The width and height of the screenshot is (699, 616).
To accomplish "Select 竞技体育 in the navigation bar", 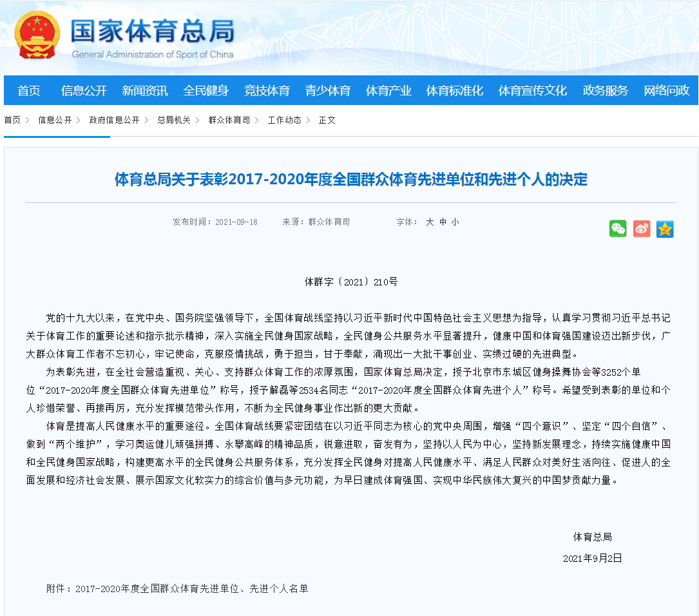I will [267, 91].
